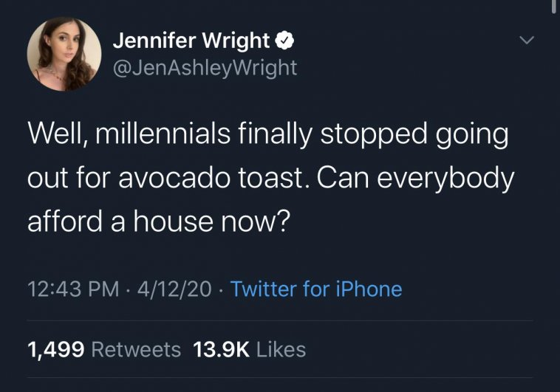This screenshot has width=560, height=392.
Task: Click the word "house" in the tweet
Action: pos(161,221)
